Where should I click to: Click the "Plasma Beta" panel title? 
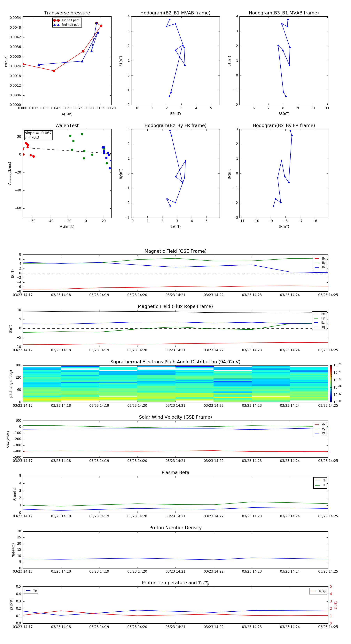click(x=175, y=472)
